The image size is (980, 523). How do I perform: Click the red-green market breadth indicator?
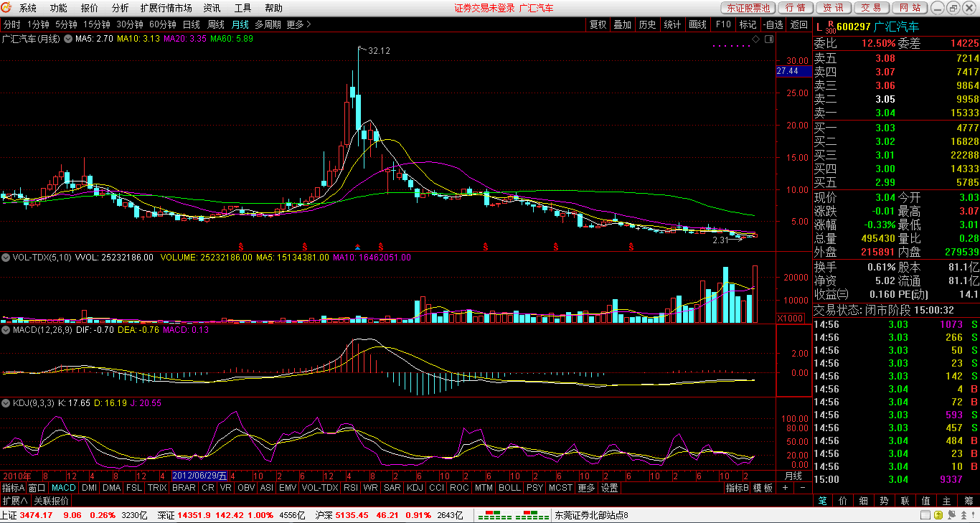[x=513, y=515]
